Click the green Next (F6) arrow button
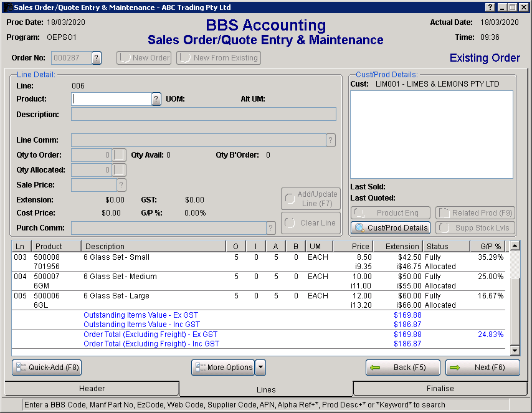This screenshot has height=413, width=532. 482,368
